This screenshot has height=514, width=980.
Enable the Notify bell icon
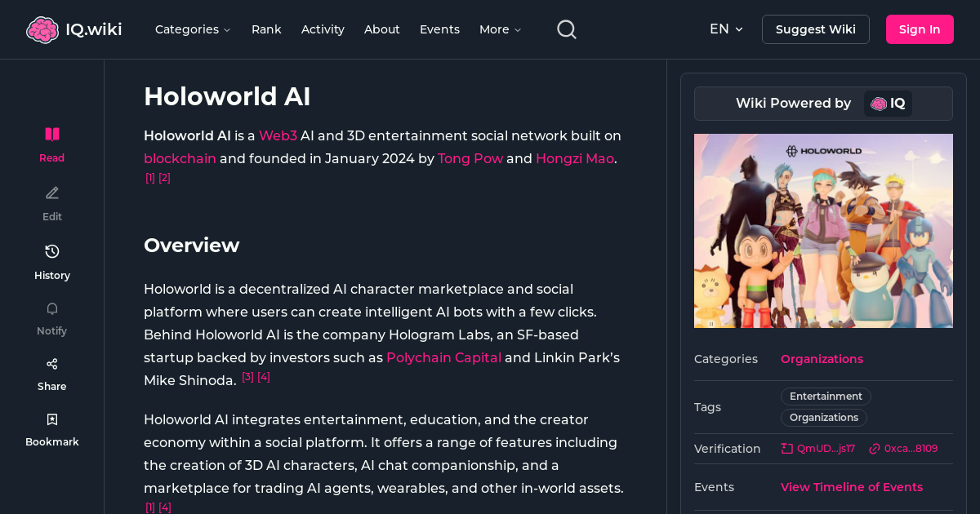(51, 308)
